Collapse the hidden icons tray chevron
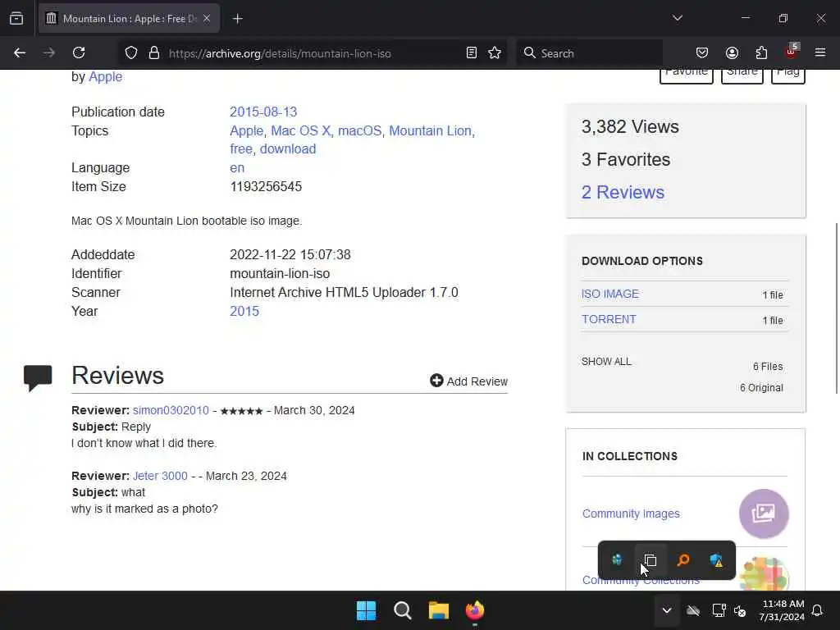The height and width of the screenshot is (630, 840). click(x=666, y=610)
